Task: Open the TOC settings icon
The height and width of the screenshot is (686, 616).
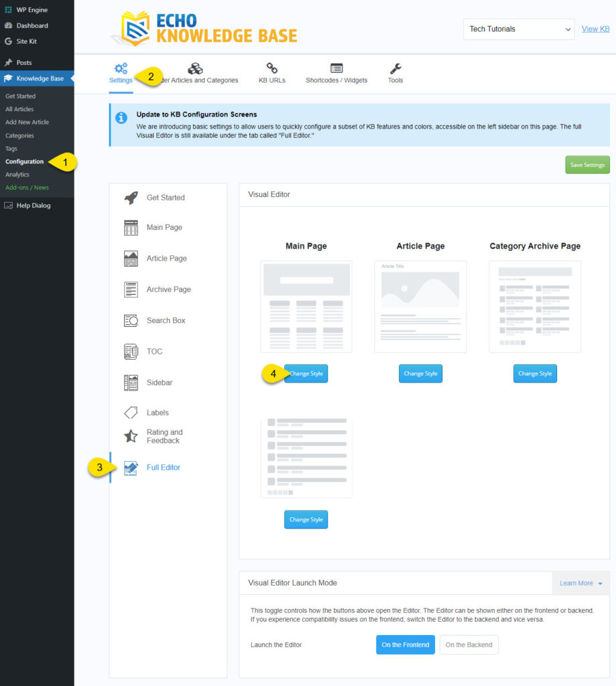Action: (131, 351)
